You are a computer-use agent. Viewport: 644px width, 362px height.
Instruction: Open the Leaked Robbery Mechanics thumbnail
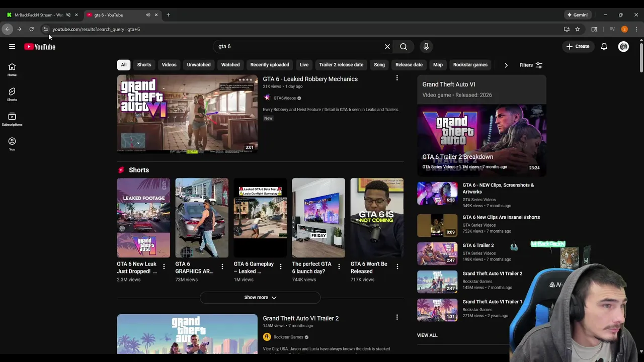(x=187, y=114)
